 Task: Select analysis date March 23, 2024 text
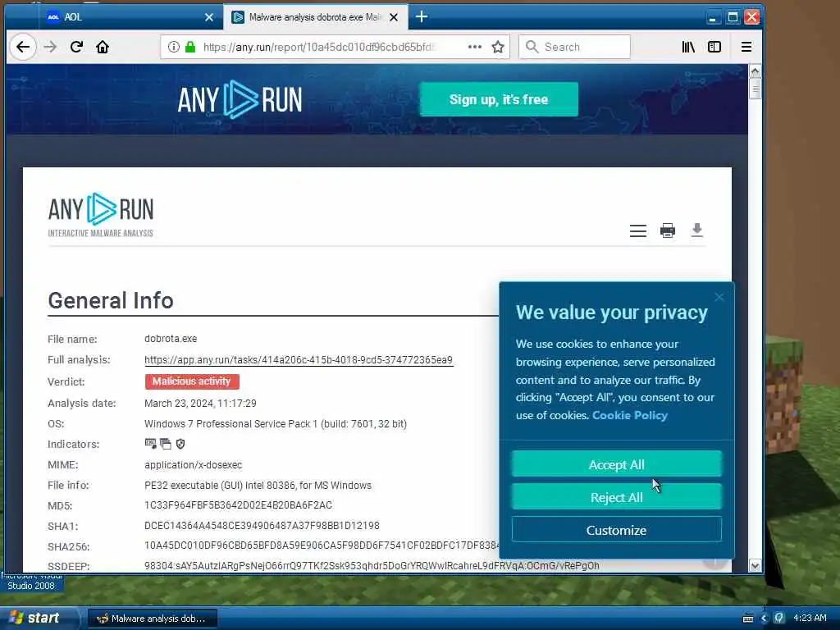[x=200, y=404]
